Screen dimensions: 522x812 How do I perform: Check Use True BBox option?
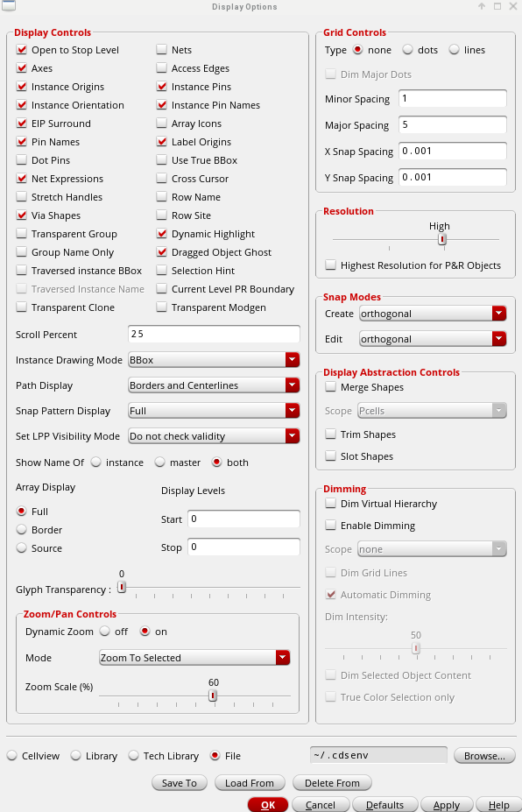coord(161,160)
